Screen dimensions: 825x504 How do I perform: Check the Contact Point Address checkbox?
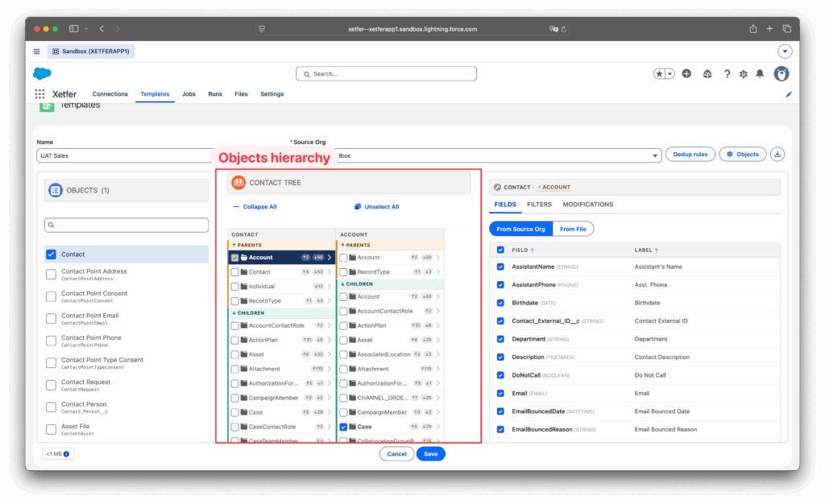click(x=51, y=275)
